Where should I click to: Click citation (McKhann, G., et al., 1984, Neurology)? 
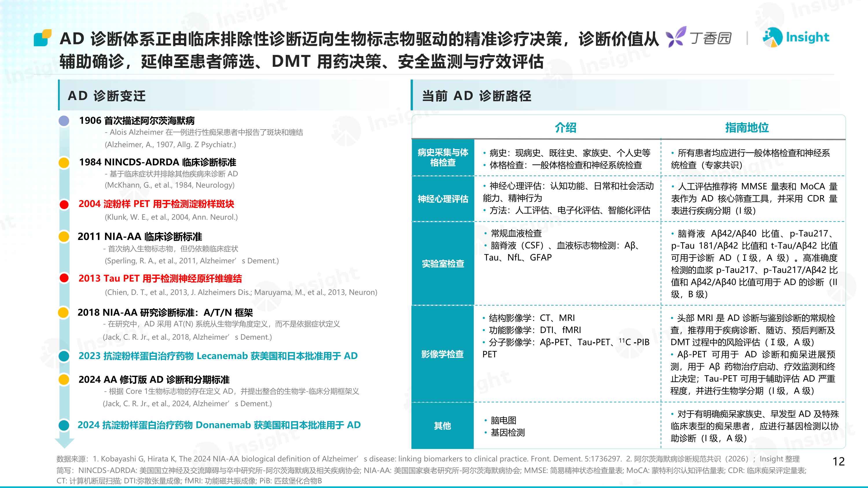point(170,185)
